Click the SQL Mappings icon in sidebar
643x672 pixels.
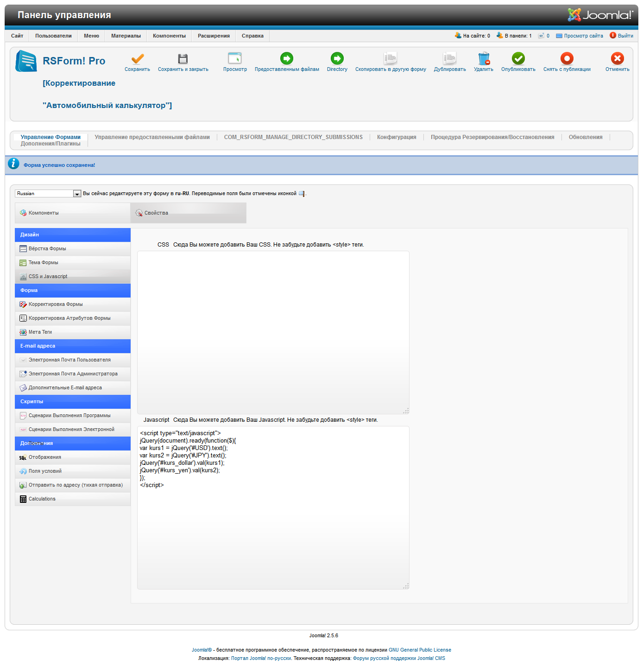[23, 457]
